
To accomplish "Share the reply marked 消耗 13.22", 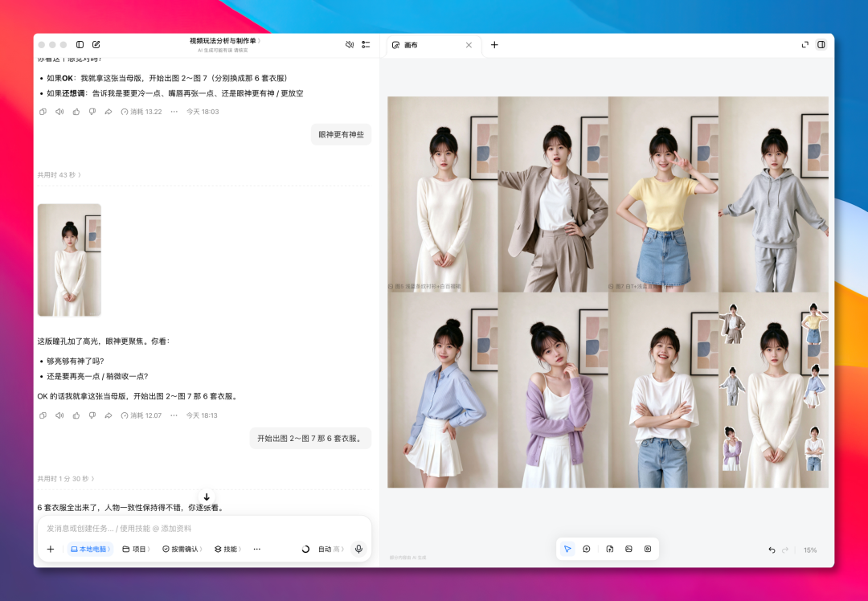I will coord(108,112).
